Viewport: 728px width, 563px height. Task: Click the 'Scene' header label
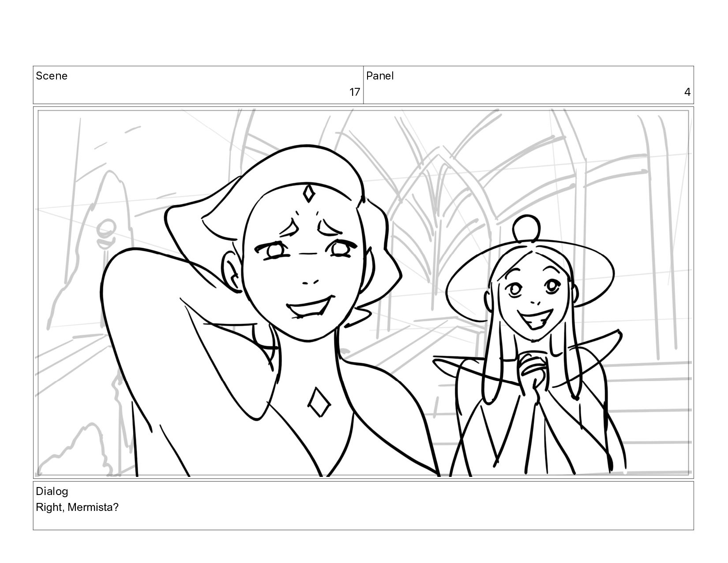tap(52, 76)
